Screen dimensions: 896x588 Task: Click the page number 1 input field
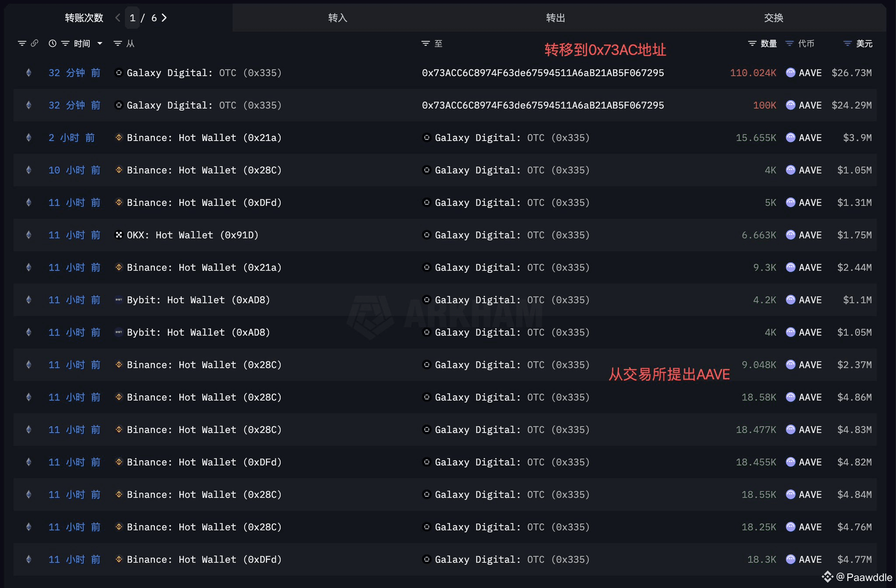[x=132, y=18]
